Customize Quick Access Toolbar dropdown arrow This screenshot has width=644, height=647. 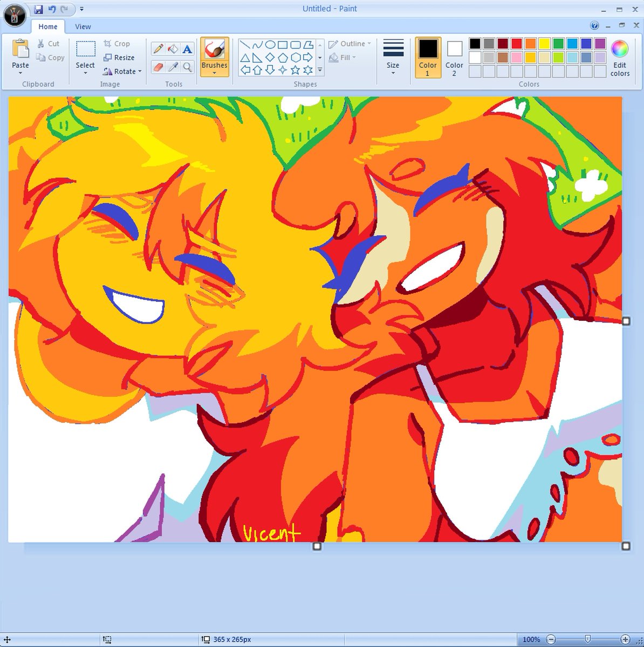pyautogui.click(x=81, y=9)
